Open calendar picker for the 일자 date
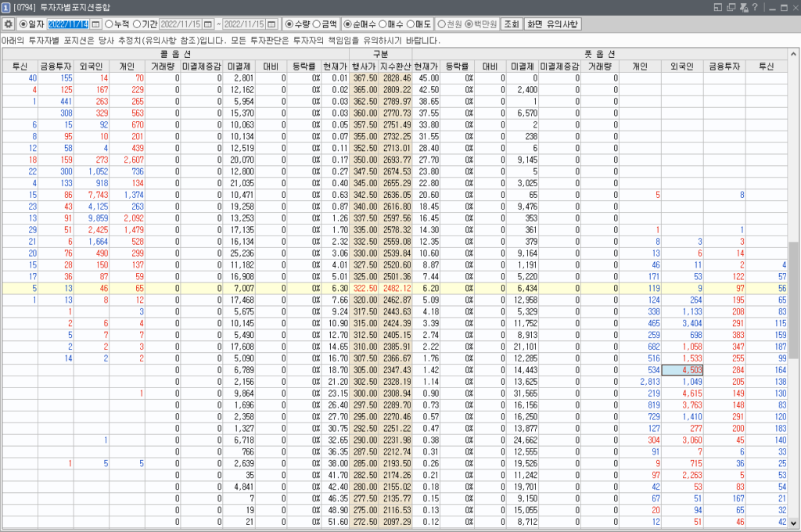The height and width of the screenshot is (532, 801). coord(96,23)
